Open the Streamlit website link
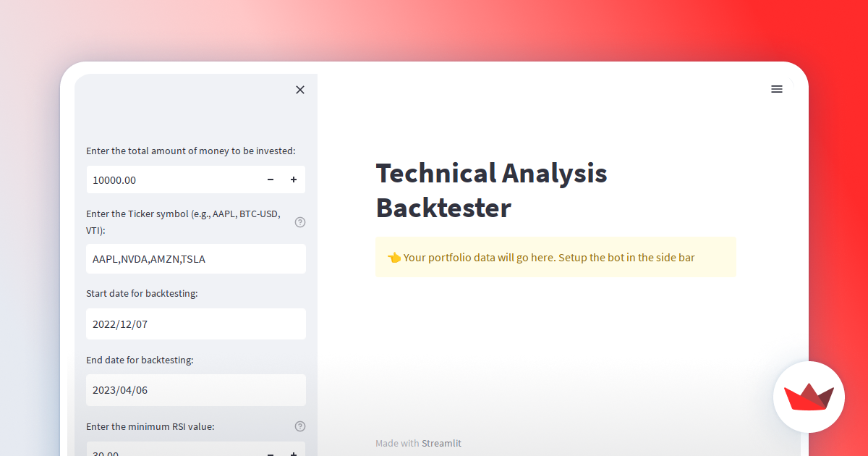 click(441, 443)
